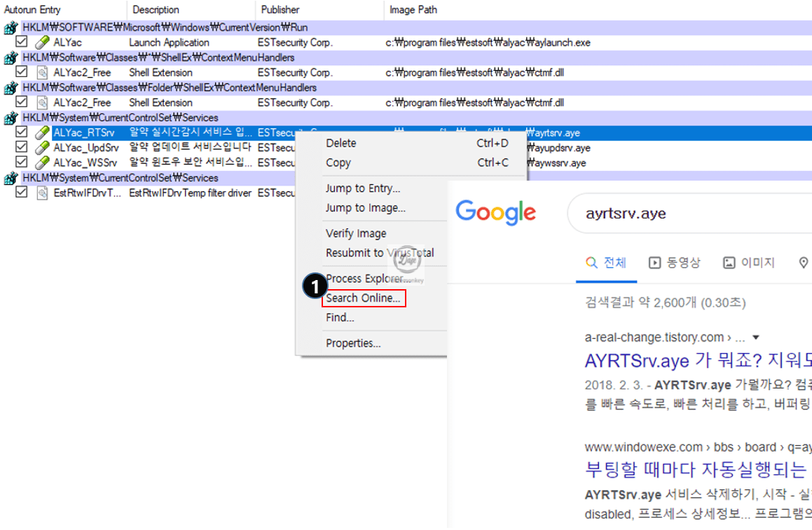The height and width of the screenshot is (530, 812).
Task: Choose Copy from the context menu
Action: [338, 162]
